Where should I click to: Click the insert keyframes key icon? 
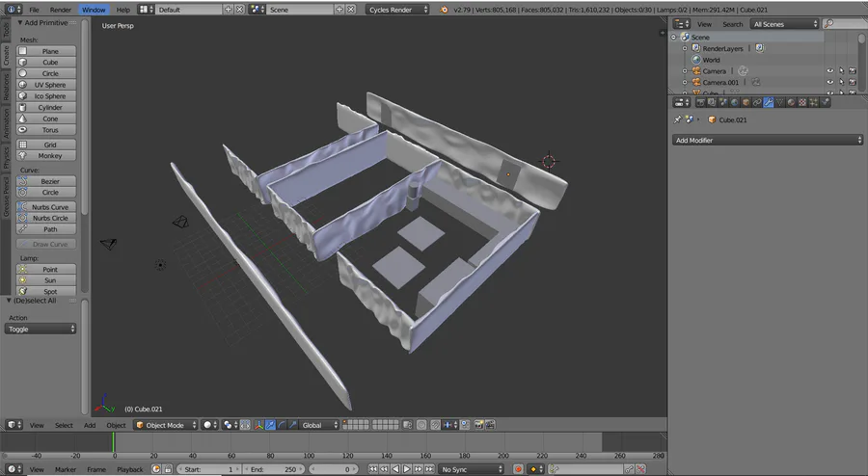[630, 469]
